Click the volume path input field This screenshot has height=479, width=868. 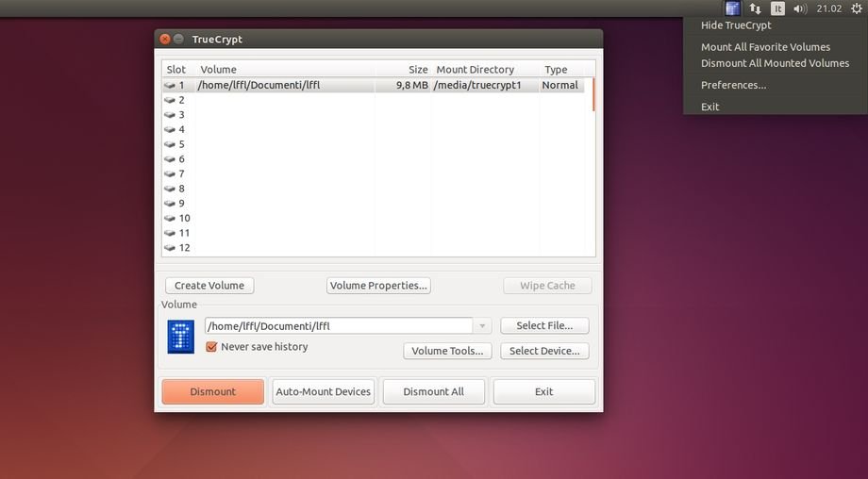click(339, 326)
